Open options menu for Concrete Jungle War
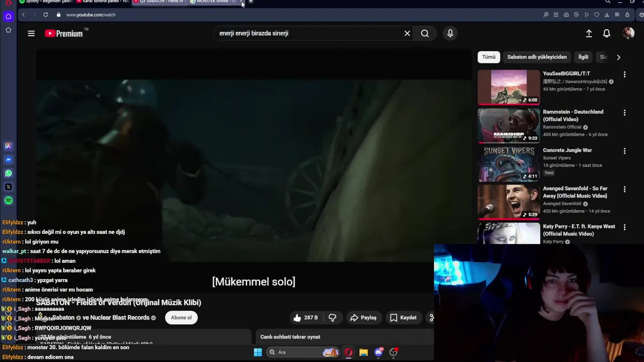Viewport: 644px width, 362px height. click(624, 151)
